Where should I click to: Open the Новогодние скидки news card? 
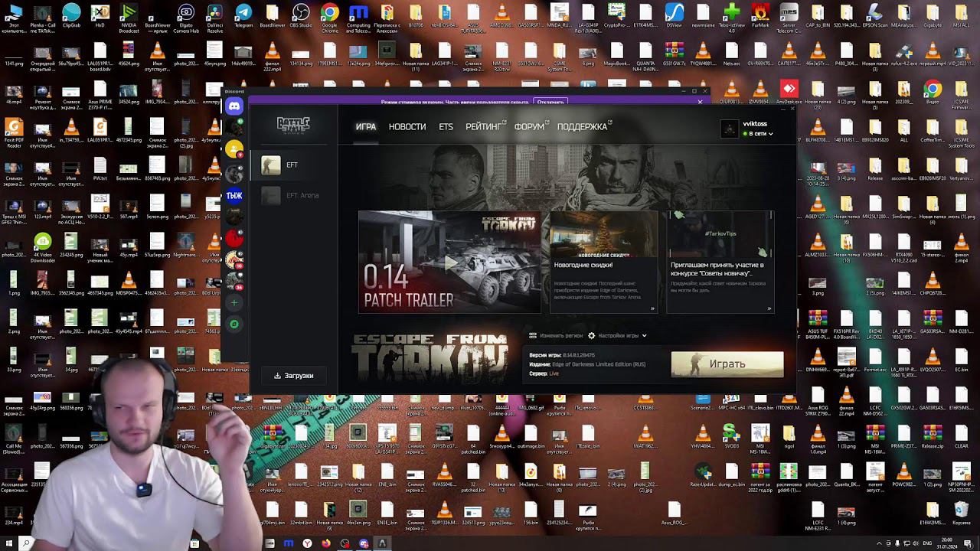point(604,262)
